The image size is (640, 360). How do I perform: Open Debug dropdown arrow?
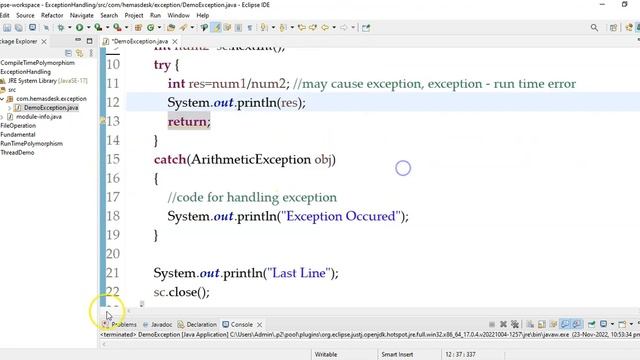[x=70, y=28]
